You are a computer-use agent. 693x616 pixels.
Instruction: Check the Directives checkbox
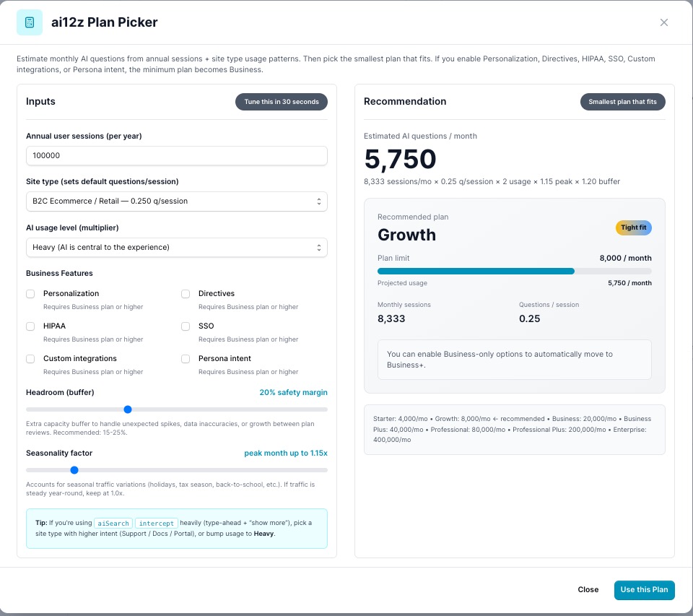click(x=186, y=294)
